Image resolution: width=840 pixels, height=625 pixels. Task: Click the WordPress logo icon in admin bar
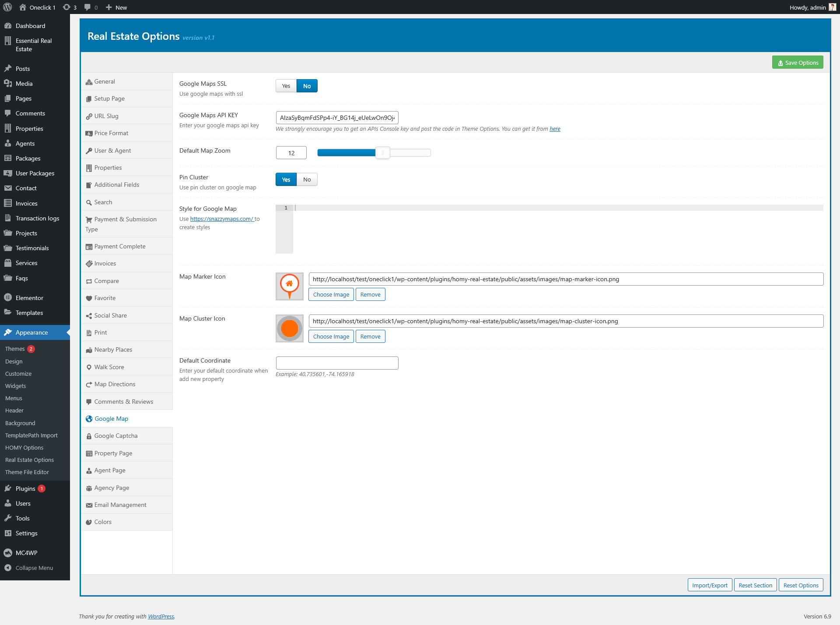pos(7,7)
